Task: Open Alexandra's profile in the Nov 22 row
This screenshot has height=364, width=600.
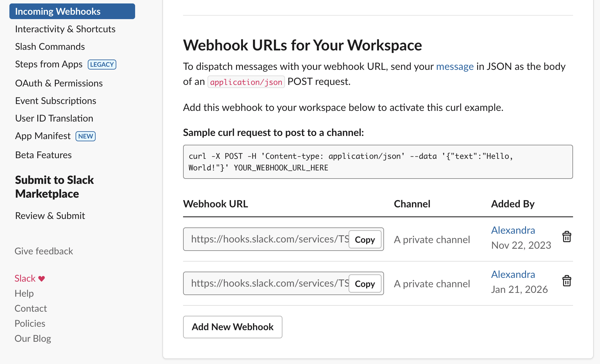Action: point(513,230)
